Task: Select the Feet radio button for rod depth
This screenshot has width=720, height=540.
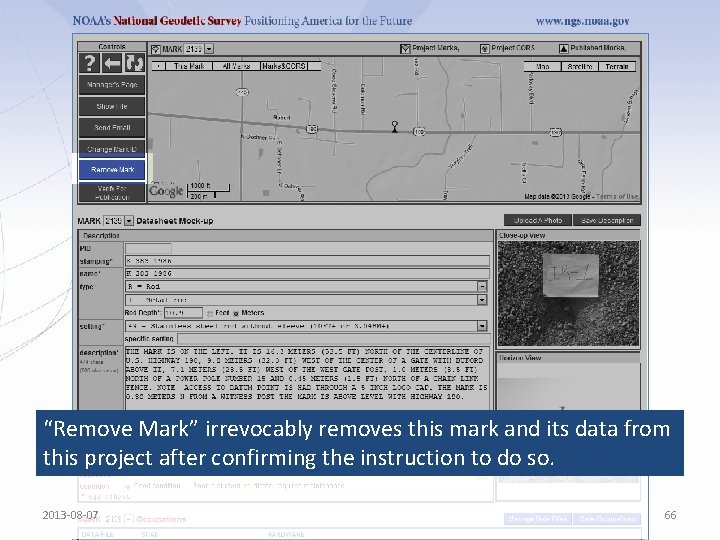Action: point(210,313)
